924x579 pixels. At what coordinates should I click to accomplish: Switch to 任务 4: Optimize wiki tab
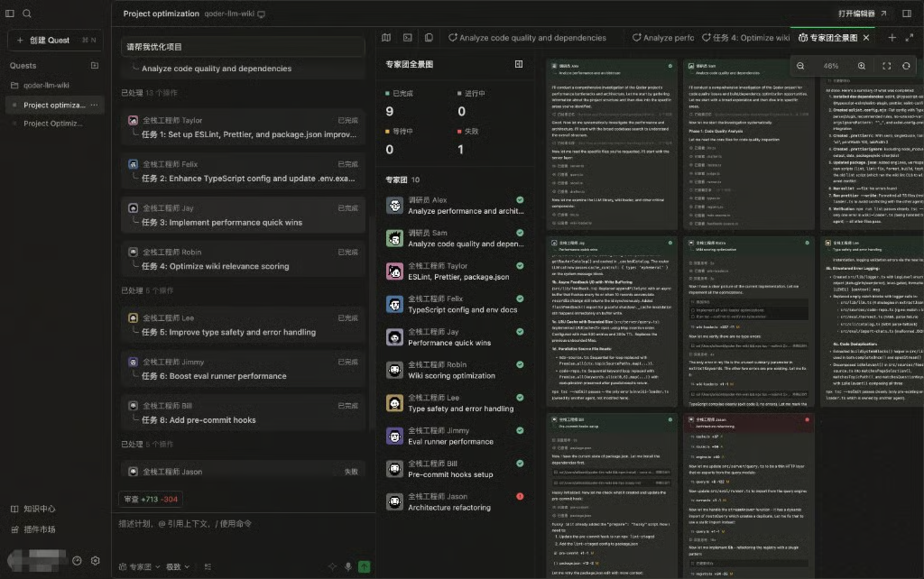pyautogui.click(x=745, y=38)
